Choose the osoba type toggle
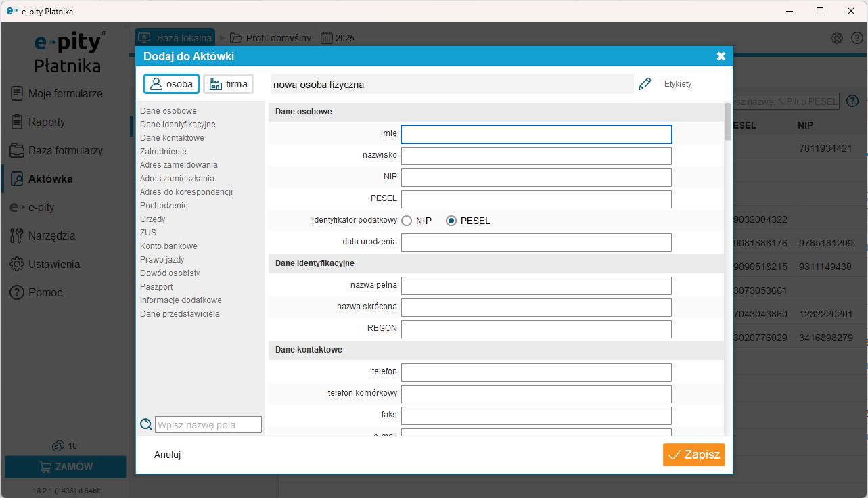 pyautogui.click(x=171, y=84)
